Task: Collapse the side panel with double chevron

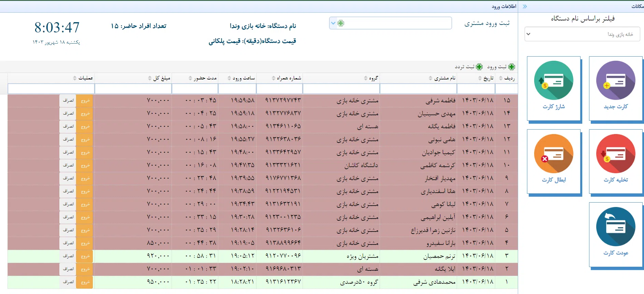Action: (x=525, y=6)
